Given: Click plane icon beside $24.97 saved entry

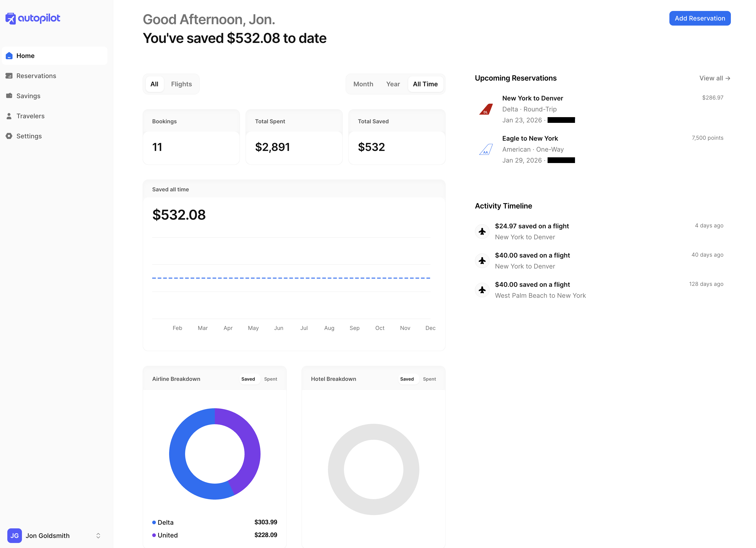Looking at the screenshot, I should 482,232.
